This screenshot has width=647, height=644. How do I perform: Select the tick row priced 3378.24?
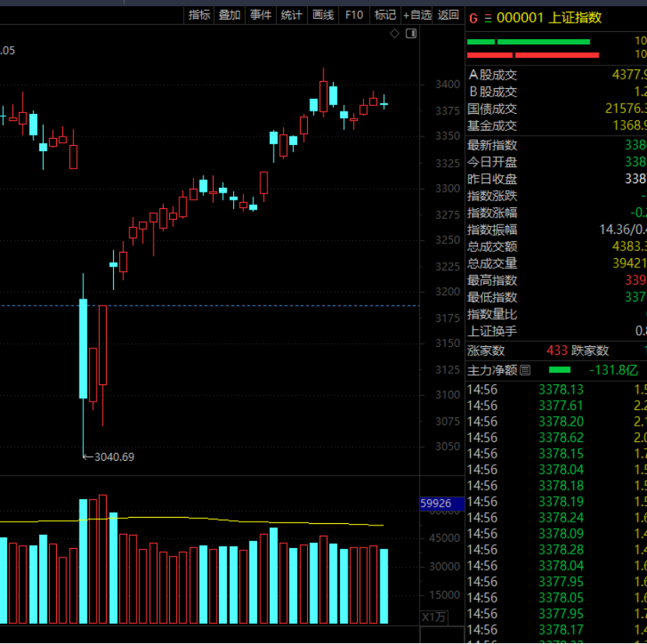(x=557, y=518)
